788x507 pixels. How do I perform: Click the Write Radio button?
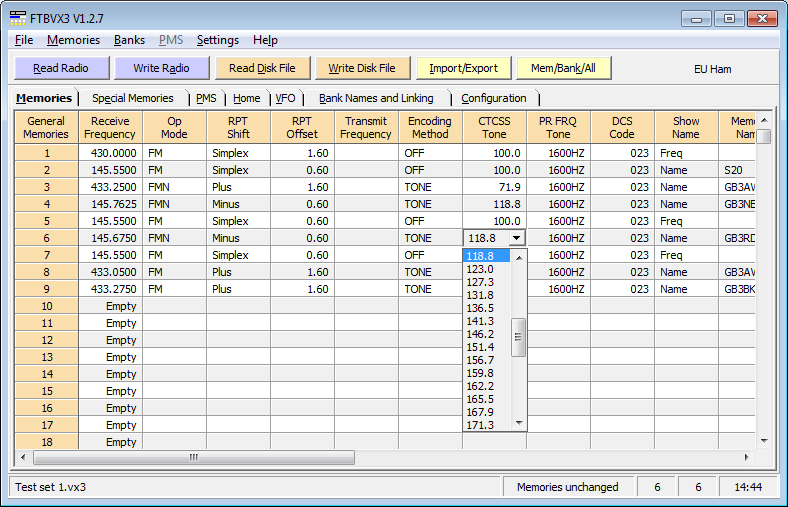coord(160,68)
